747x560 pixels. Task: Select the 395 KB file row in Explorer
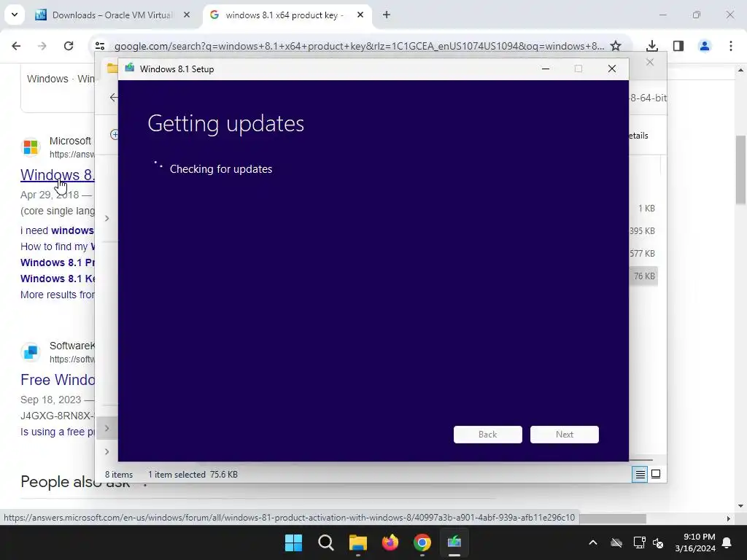[642, 231]
